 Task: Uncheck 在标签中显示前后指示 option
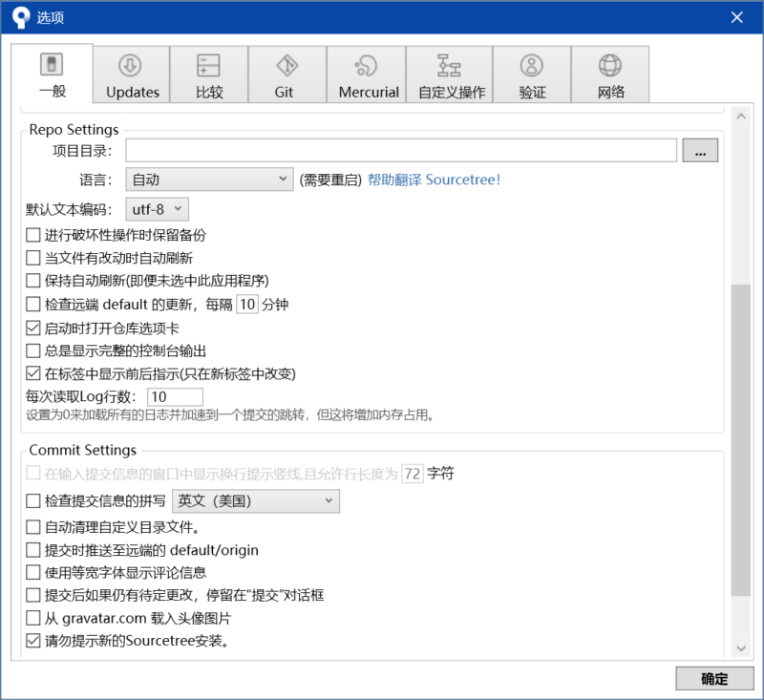pos(33,373)
